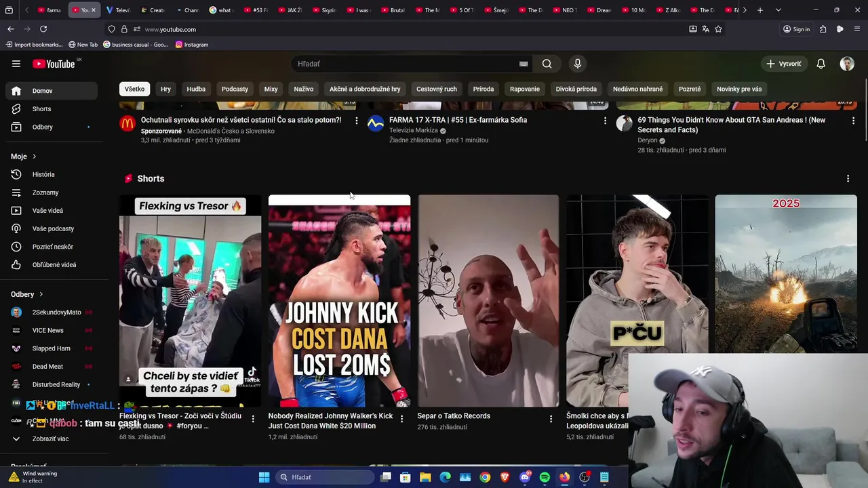Viewport: 868px width, 488px height.
Task: Click the YouTube search input field
Action: coord(407,64)
